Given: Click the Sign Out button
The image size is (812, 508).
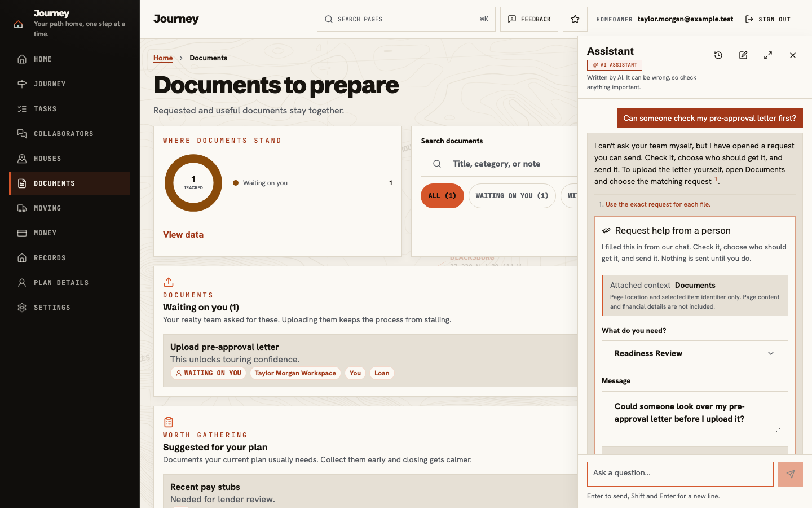Looking at the screenshot, I should coord(768,19).
